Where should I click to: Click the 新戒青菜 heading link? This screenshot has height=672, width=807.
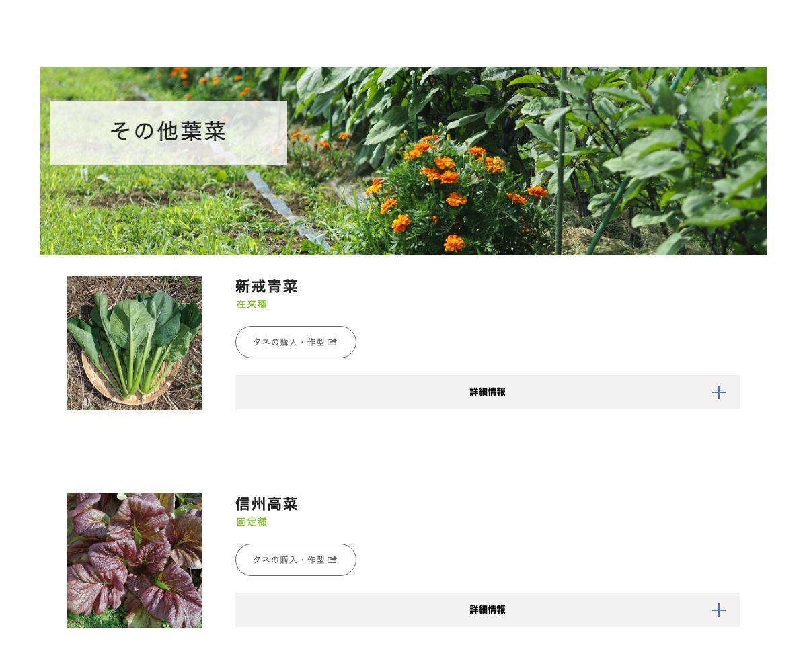(x=266, y=287)
